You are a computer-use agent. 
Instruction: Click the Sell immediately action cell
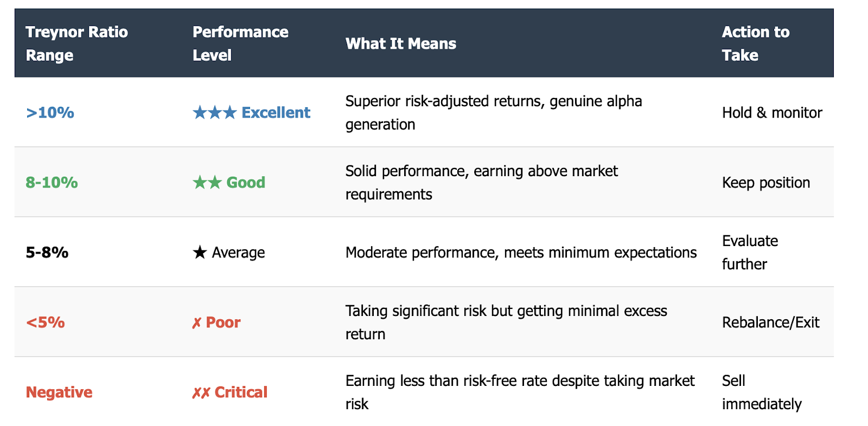click(x=762, y=392)
